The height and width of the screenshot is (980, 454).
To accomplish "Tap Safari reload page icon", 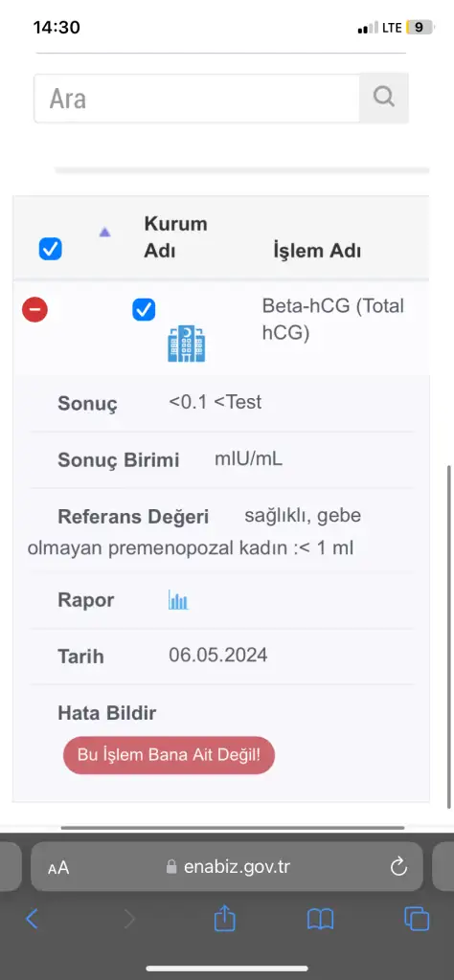I will point(398,867).
